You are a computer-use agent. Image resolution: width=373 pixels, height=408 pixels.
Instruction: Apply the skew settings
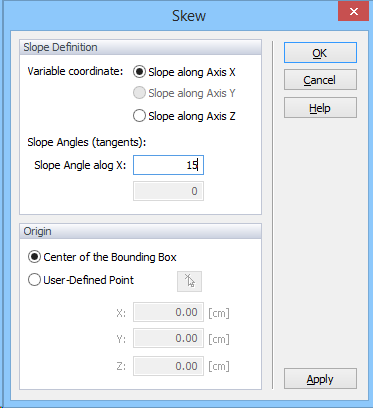tap(320, 379)
